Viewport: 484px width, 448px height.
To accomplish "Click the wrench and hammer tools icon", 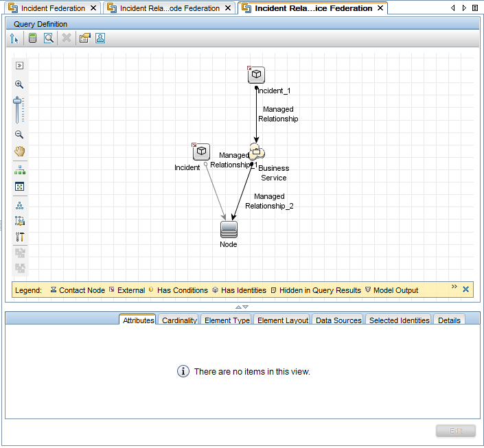I will click(20, 237).
